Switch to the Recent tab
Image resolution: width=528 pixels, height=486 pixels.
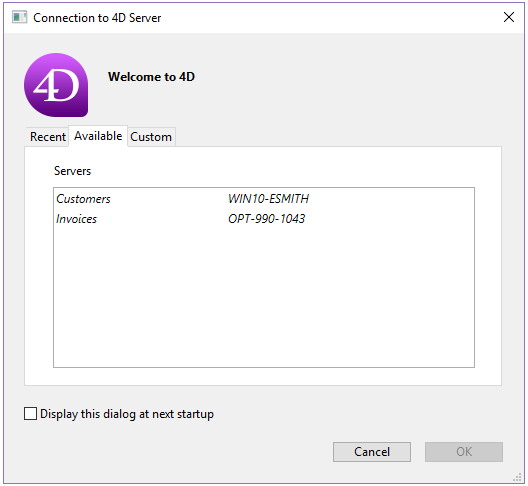click(x=47, y=137)
